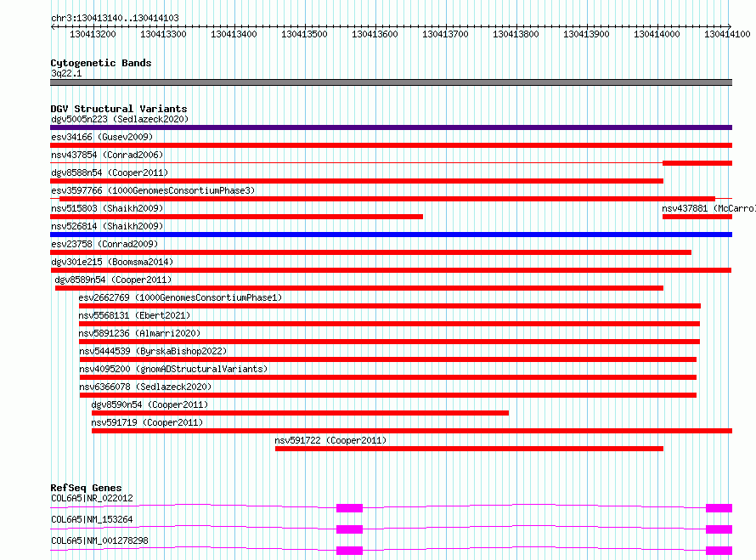Select the dark purple dgv5005n223 variant bar

pos(391,127)
